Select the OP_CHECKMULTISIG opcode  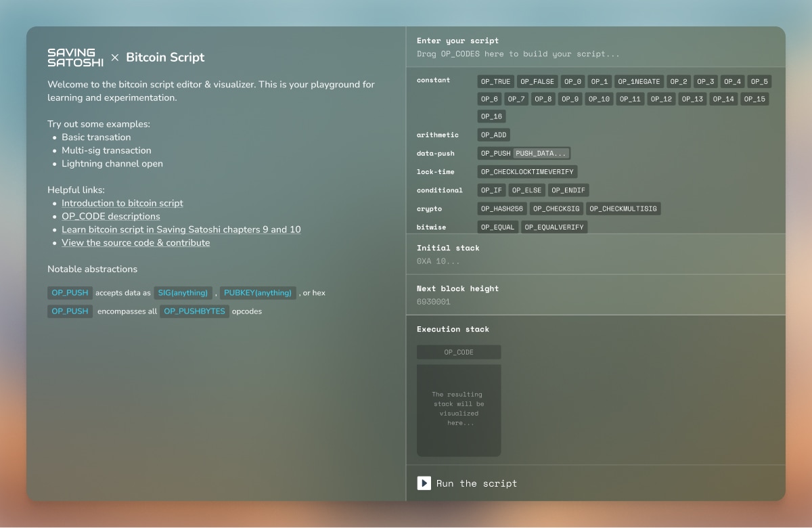(623, 208)
